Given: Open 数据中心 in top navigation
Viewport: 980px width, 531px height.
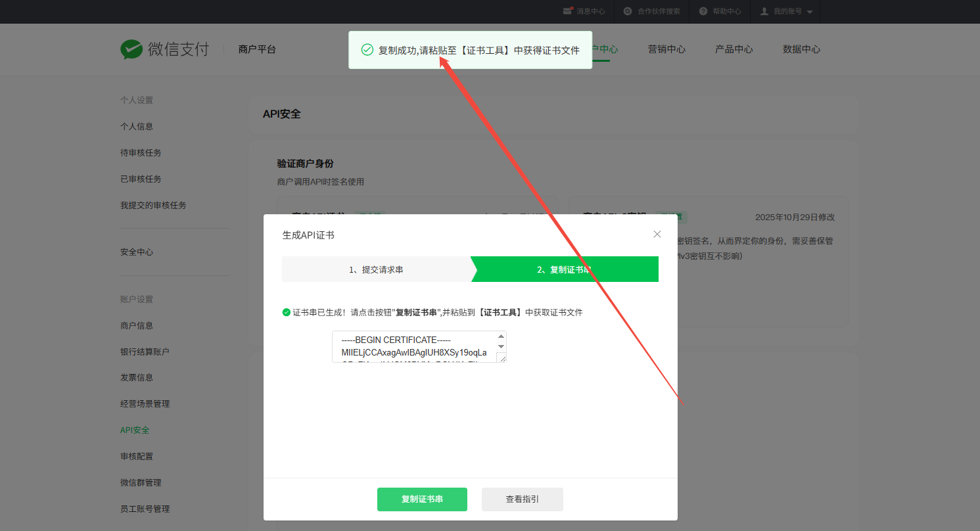Looking at the screenshot, I should click(801, 49).
